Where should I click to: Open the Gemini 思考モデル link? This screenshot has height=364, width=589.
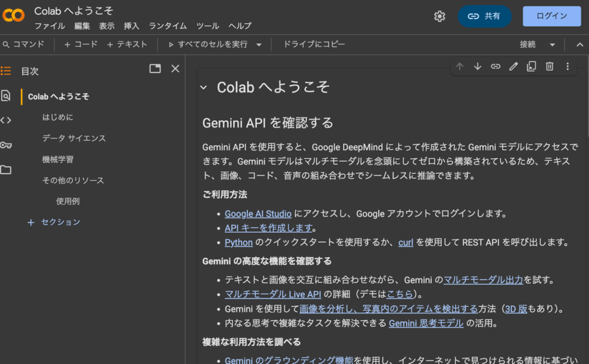pos(426,323)
